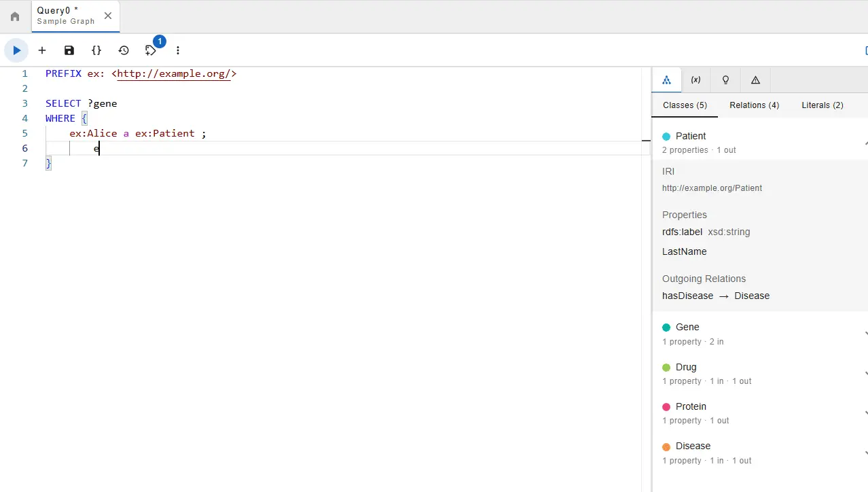Image resolution: width=868 pixels, height=492 pixels.
Task: Click the Protein class name
Action: coord(691,406)
